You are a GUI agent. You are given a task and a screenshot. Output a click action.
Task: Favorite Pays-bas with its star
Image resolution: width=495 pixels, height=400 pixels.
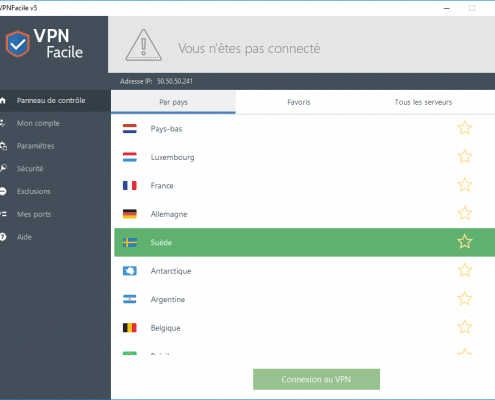tap(465, 128)
